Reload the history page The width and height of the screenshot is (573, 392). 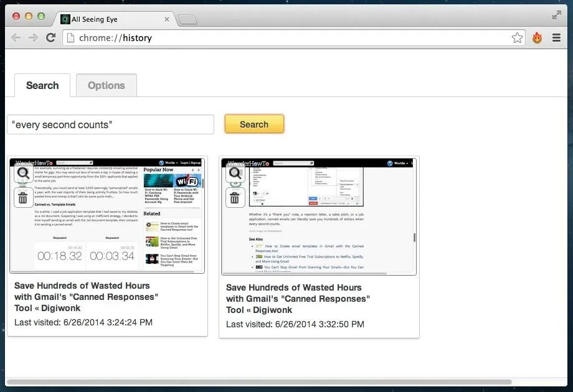click(x=51, y=37)
